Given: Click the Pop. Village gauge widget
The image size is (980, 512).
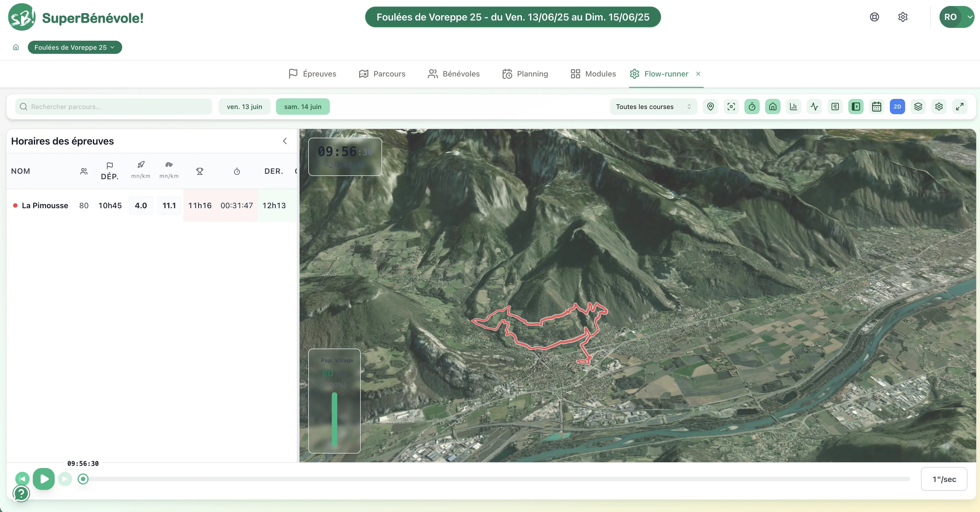Looking at the screenshot, I should pyautogui.click(x=334, y=401).
